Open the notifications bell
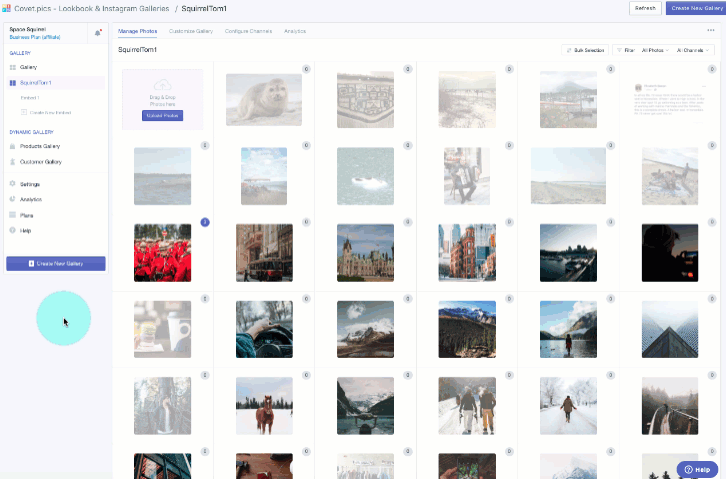The image size is (726, 479). pos(98,33)
